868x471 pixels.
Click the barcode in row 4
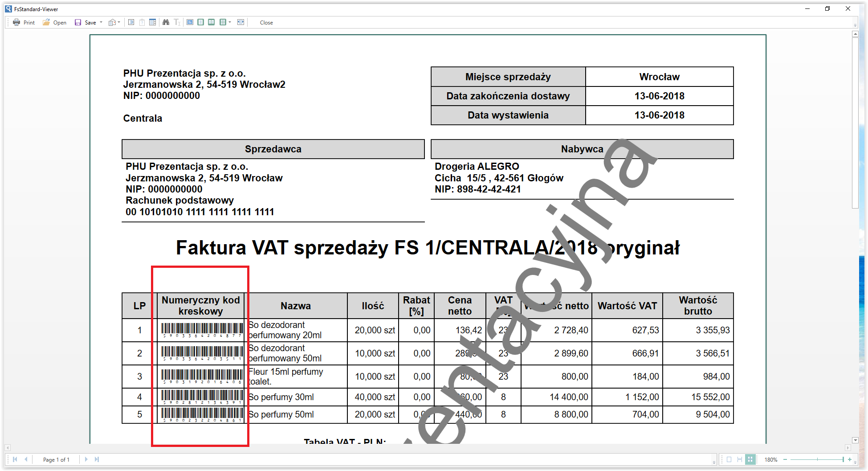pos(202,397)
